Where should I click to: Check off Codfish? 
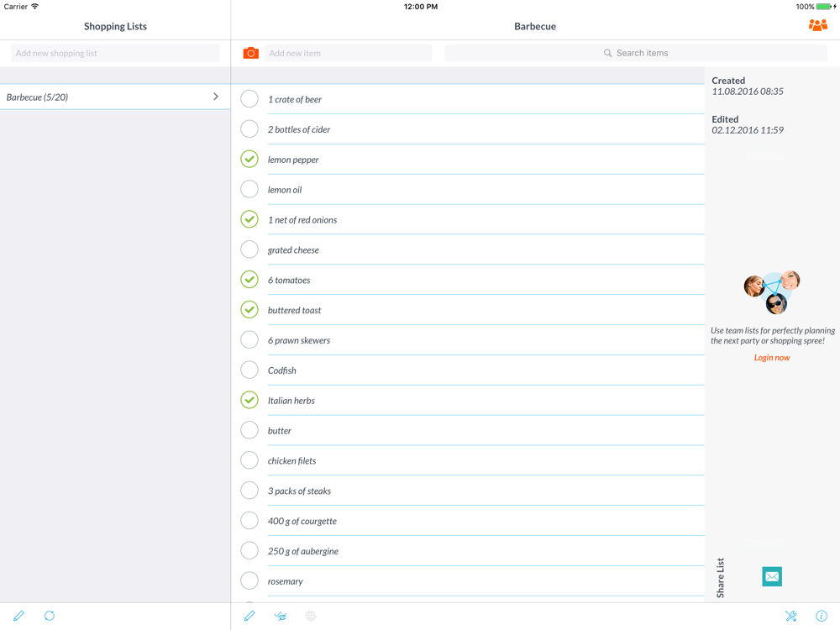(249, 370)
